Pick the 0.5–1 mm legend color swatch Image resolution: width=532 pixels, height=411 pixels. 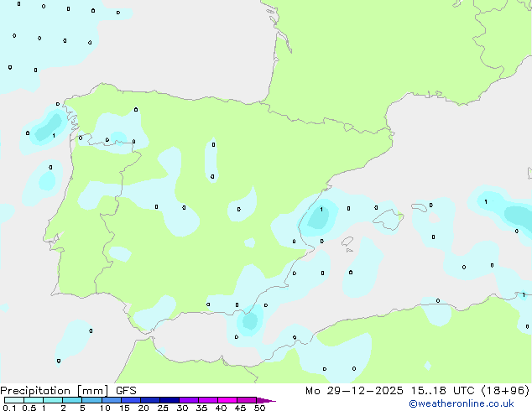point(34,400)
